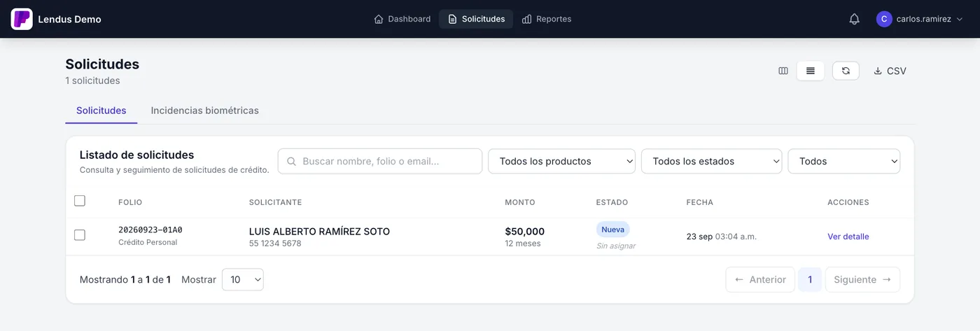Click folio 20260923-01A0 text
This screenshot has width=980, height=331.
pyautogui.click(x=150, y=230)
